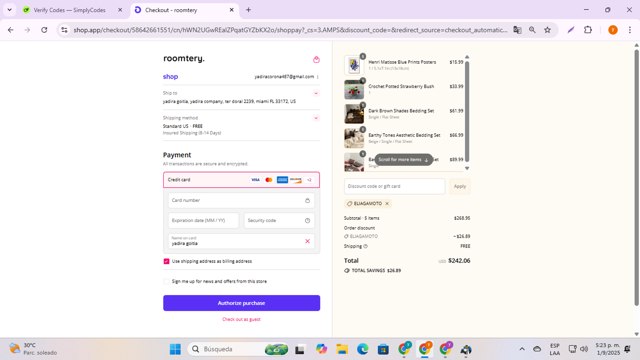The width and height of the screenshot is (640, 360).
Task: Focus the Card number field
Action: tap(241, 200)
